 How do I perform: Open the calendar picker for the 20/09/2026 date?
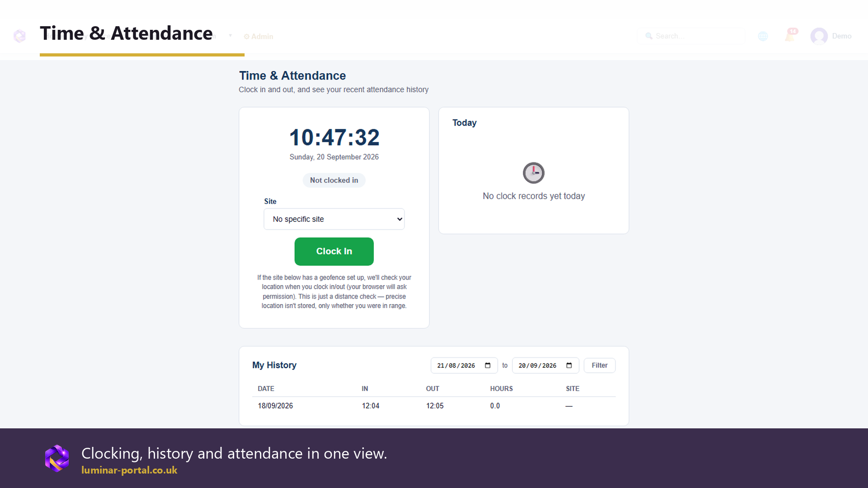click(569, 366)
